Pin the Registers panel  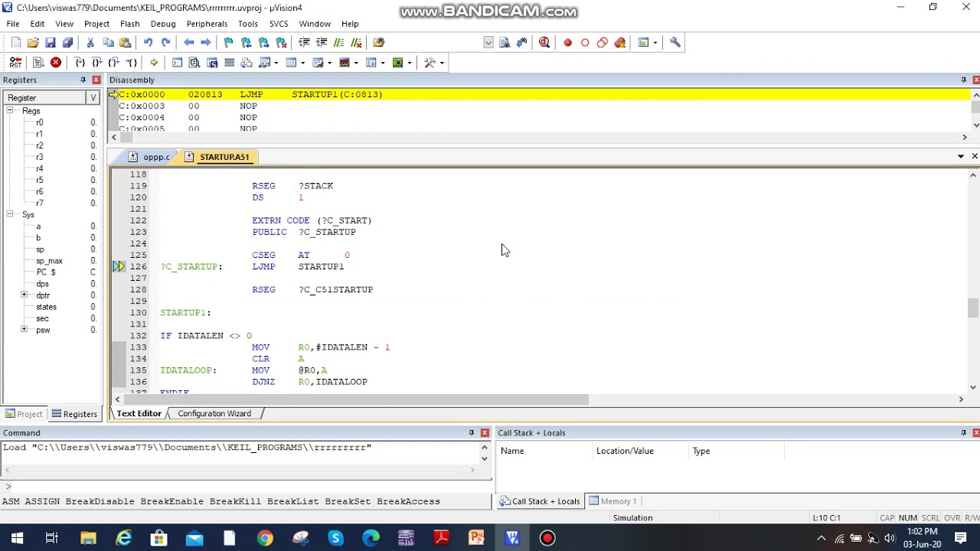[x=83, y=80]
